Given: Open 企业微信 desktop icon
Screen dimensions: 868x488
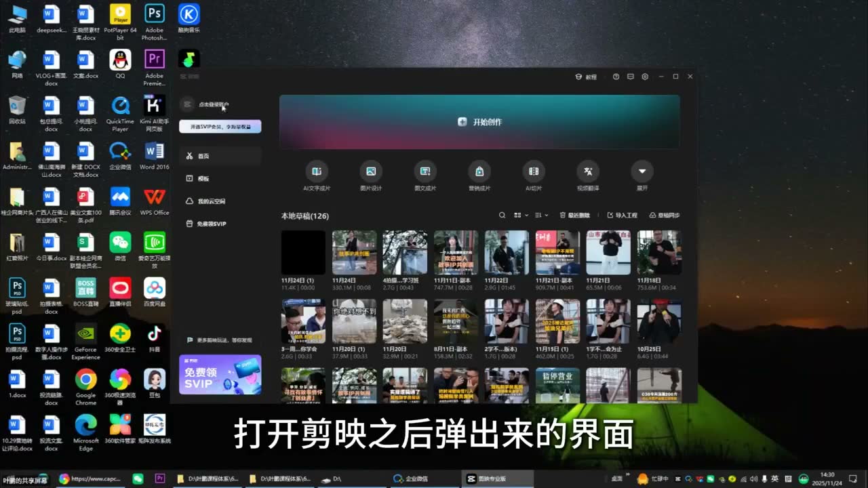Looking at the screenshot, I should click(x=120, y=155).
